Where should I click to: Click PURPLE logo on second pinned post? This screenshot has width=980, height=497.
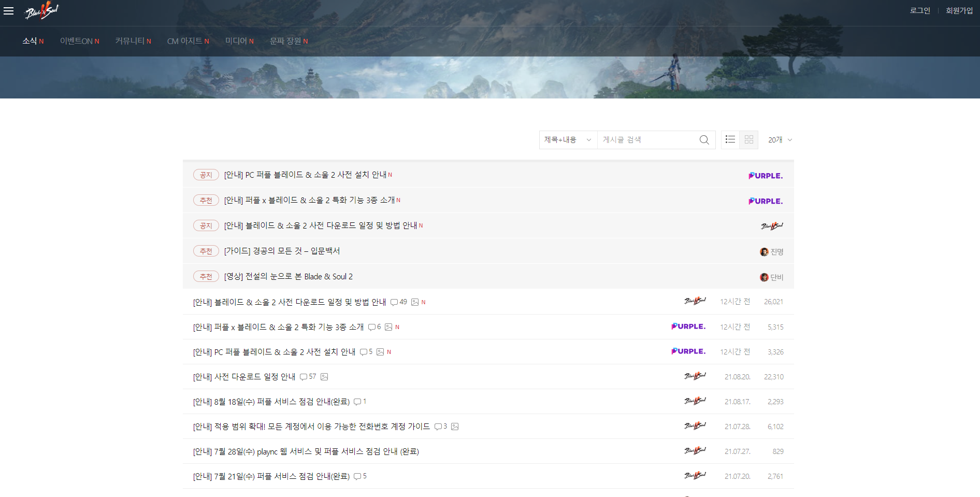[766, 201]
